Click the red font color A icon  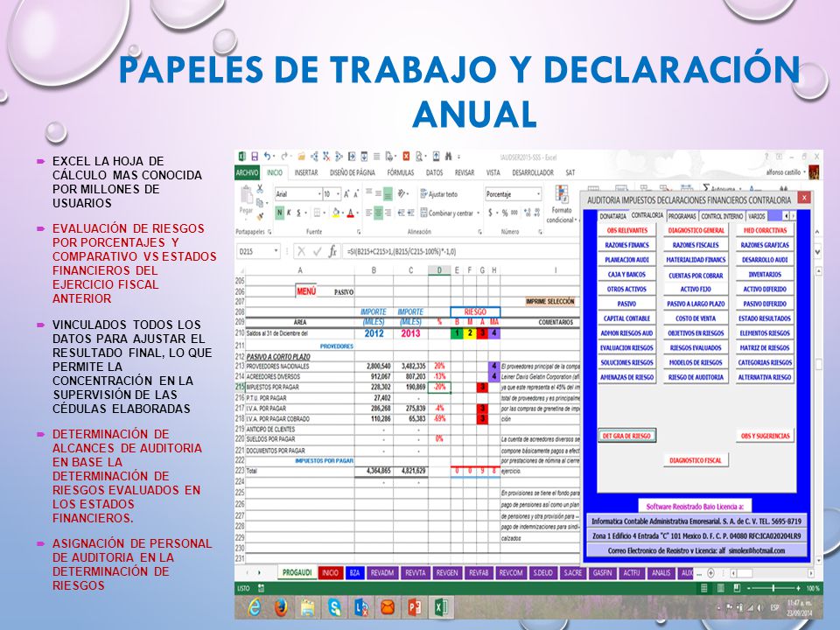tap(350, 213)
